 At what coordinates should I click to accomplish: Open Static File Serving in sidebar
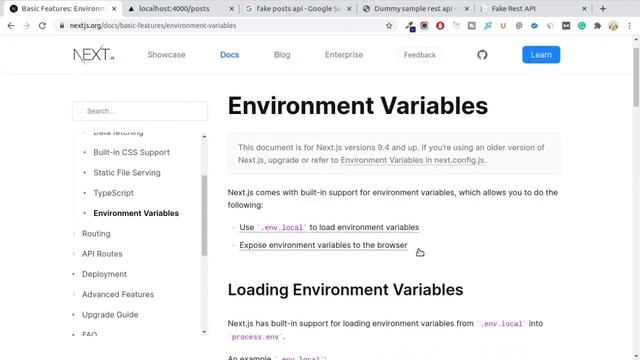[x=127, y=173]
